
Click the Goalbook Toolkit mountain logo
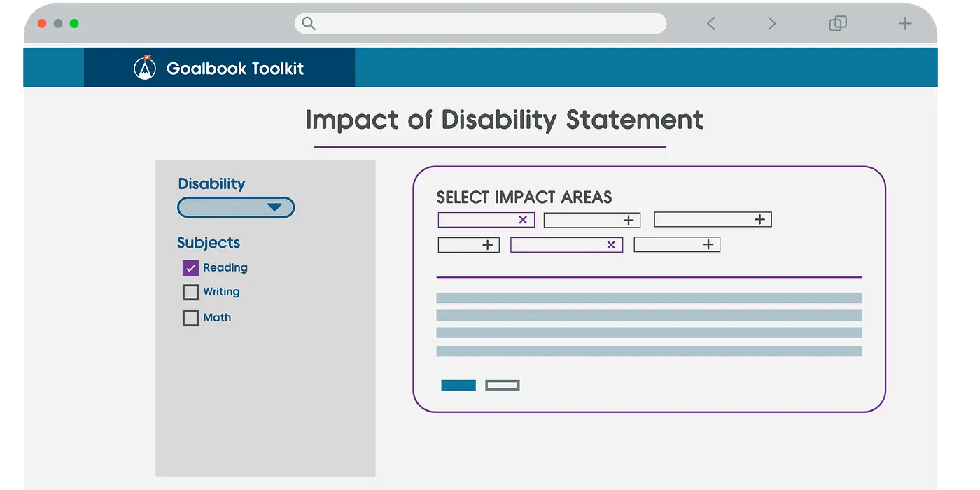(x=143, y=67)
